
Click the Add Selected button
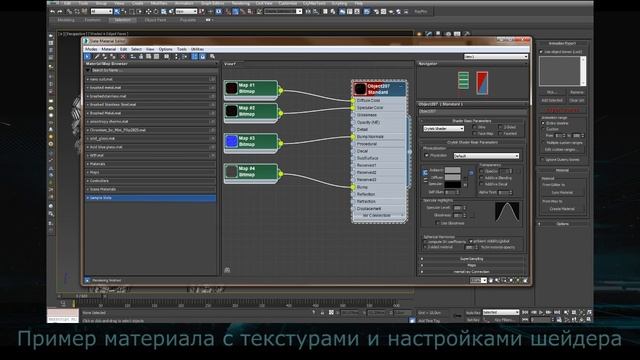click(552, 100)
